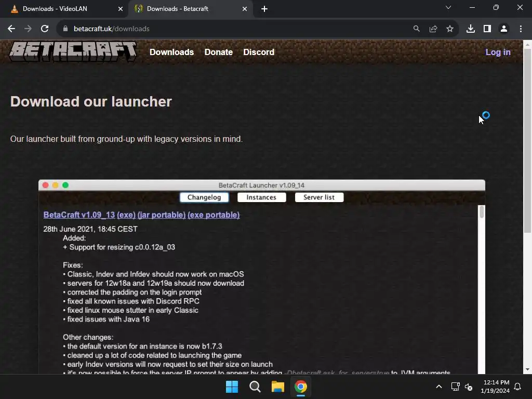
Task: Click the Log in link
Action: click(498, 52)
